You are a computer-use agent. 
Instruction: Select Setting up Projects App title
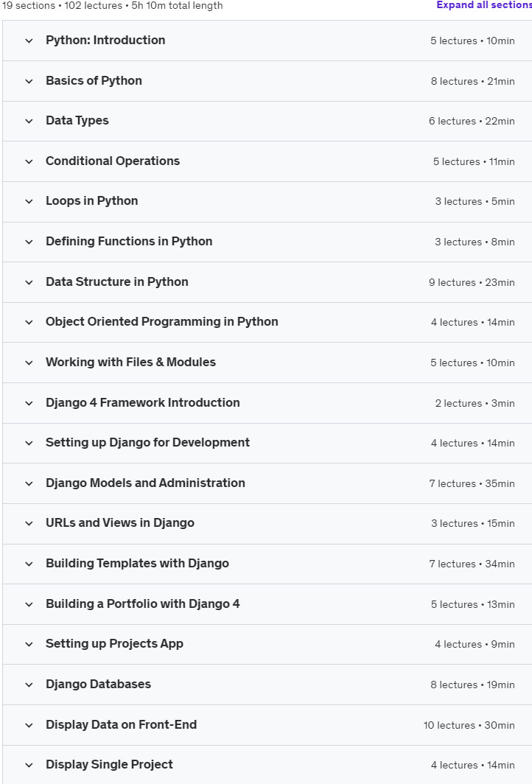click(x=114, y=644)
